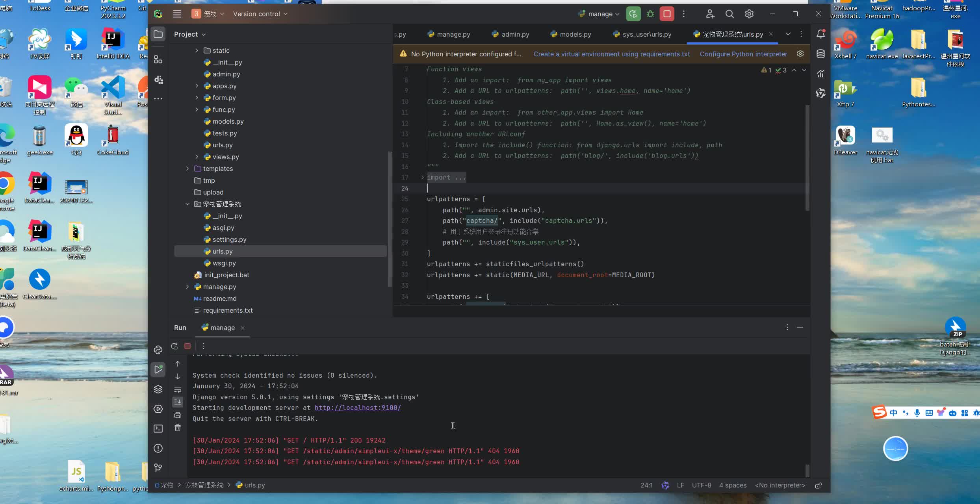Collapse the 宠物管理系统 folder

coord(187,204)
